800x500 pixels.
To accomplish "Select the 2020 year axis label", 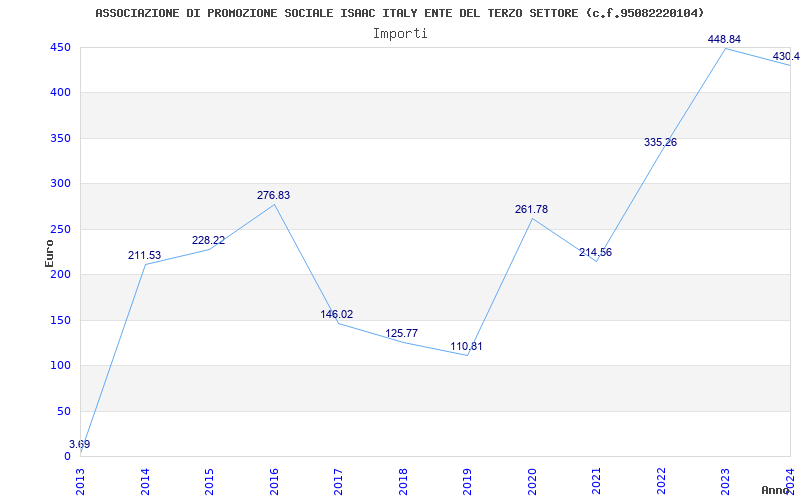I will click(532, 481).
